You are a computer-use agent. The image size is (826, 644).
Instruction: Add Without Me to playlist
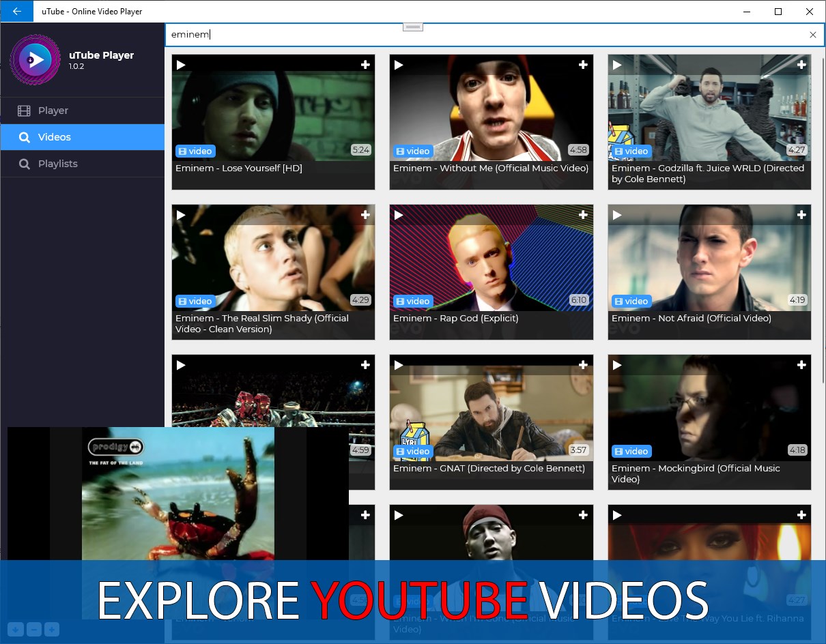pos(583,65)
